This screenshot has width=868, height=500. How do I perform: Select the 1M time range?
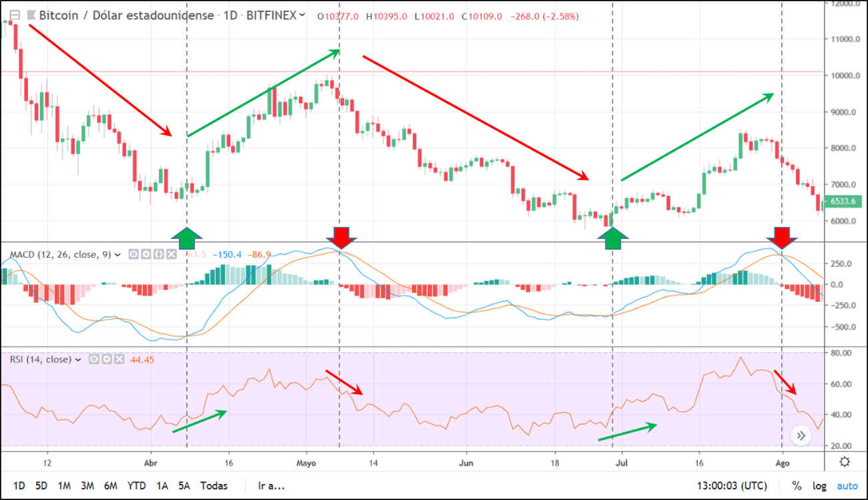(64, 485)
